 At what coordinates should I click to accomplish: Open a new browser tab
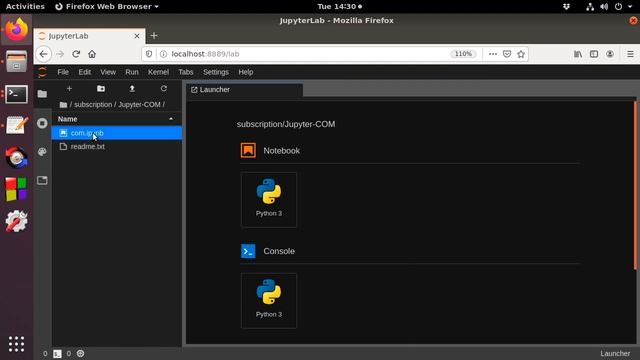[x=154, y=36]
